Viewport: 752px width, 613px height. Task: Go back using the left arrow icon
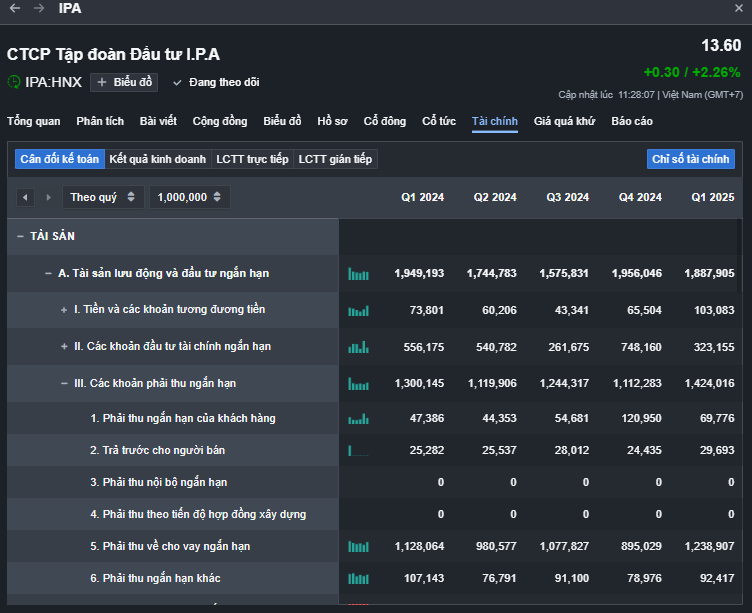tap(15, 8)
